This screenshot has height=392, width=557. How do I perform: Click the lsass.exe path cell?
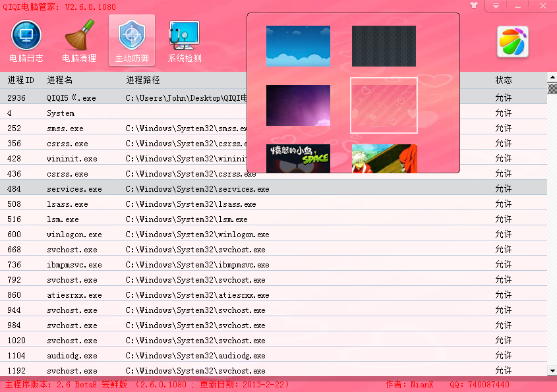[191, 204]
